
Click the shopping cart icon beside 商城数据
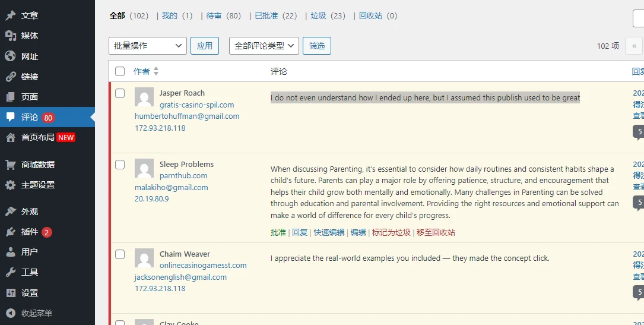tap(11, 165)
